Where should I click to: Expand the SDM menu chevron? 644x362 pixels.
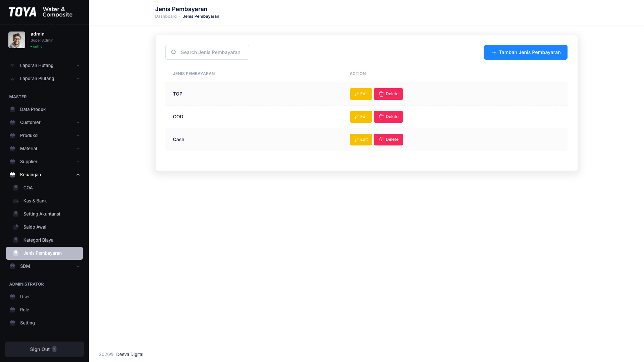(78, 266)
